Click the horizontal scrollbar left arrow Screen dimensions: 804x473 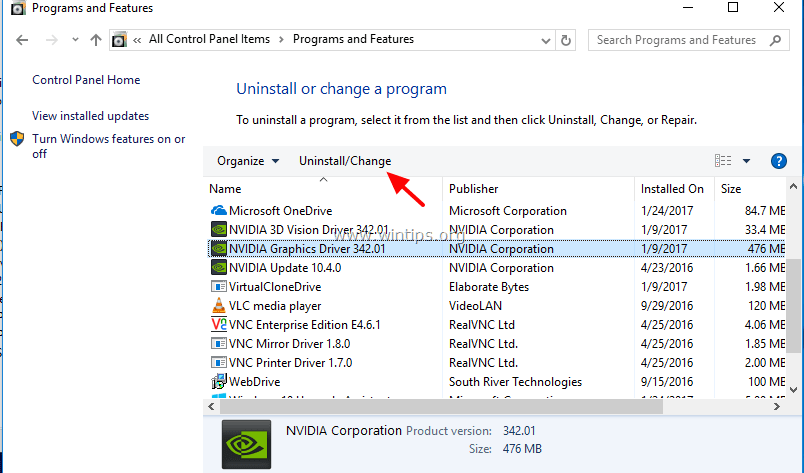[x=211, y=406]
